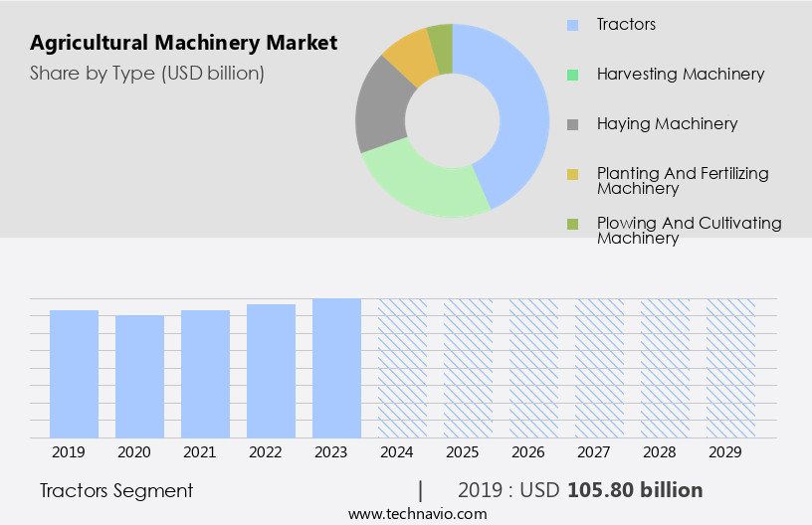Click the hatched forecast bar above 2024
The height and width of the screenshot is (525, 812).
(402, 368)
